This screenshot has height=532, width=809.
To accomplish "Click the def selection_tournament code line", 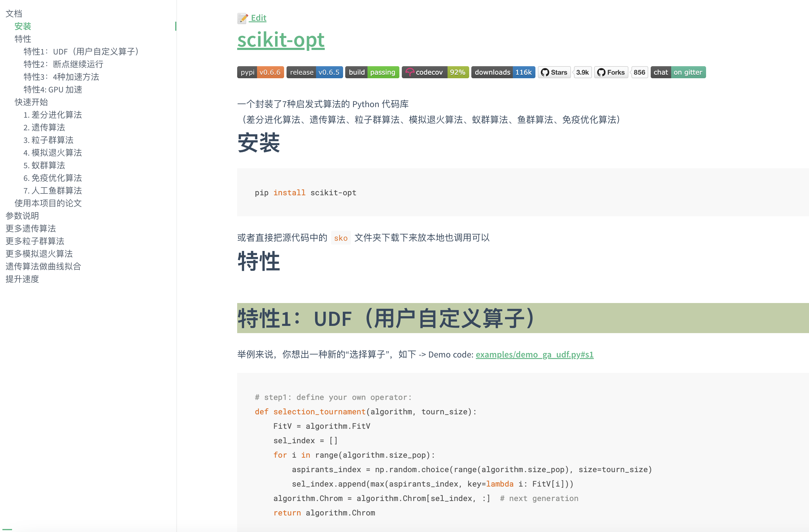I will 366,412.
